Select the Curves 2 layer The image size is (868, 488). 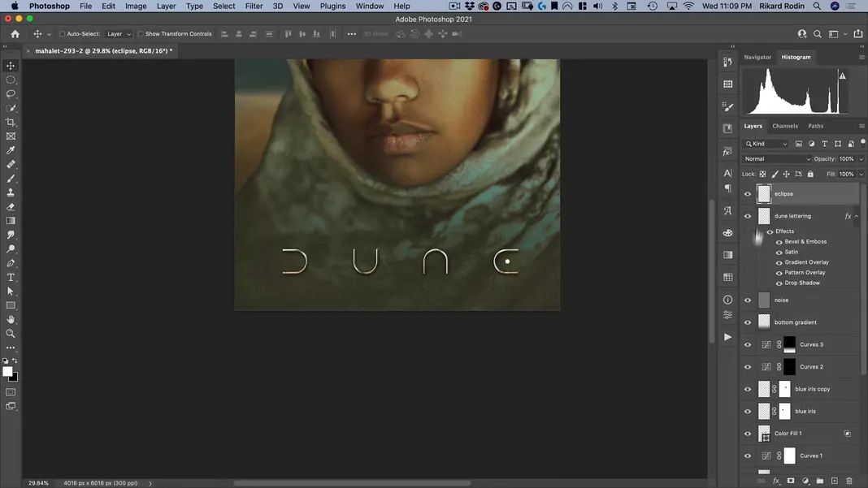pos(812,367)
